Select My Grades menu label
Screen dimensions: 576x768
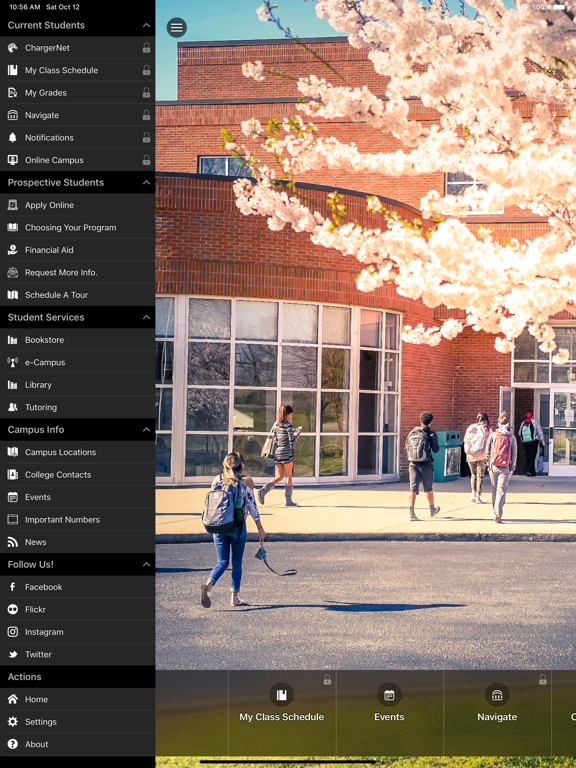[x=46, y=93]
